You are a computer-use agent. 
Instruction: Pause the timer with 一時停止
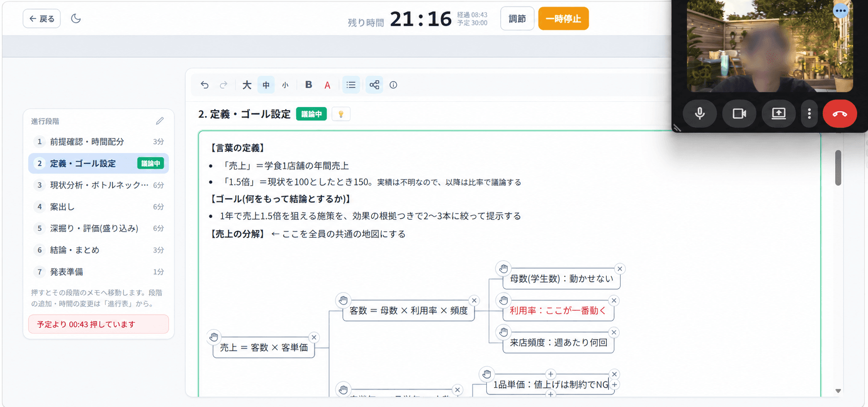click(563, 18)
